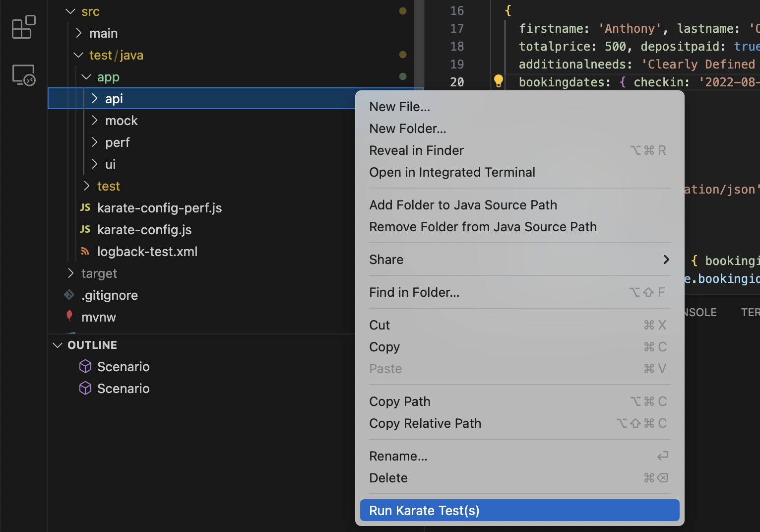Click 'Clearly Defined' text on line 19
760x532 pixels.
click(698, 64)
